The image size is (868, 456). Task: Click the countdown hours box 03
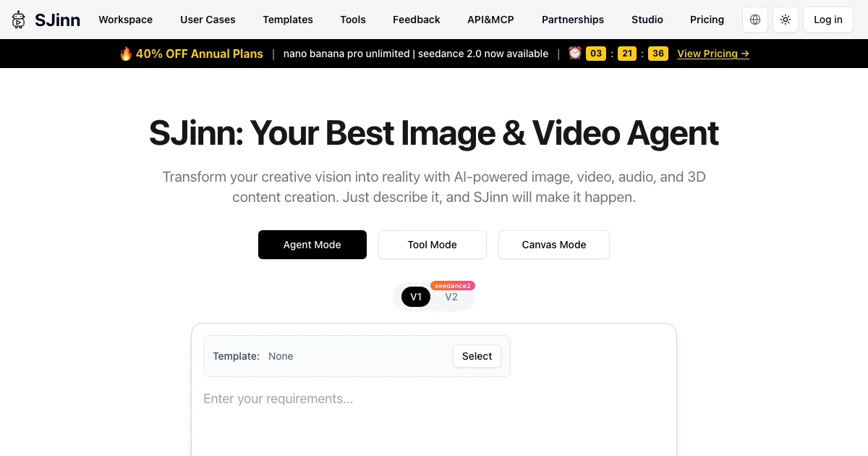pos(596,54)
